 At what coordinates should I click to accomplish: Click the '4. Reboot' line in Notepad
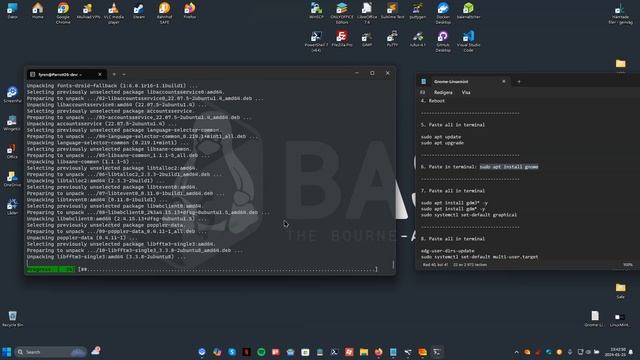pos(433,101)
